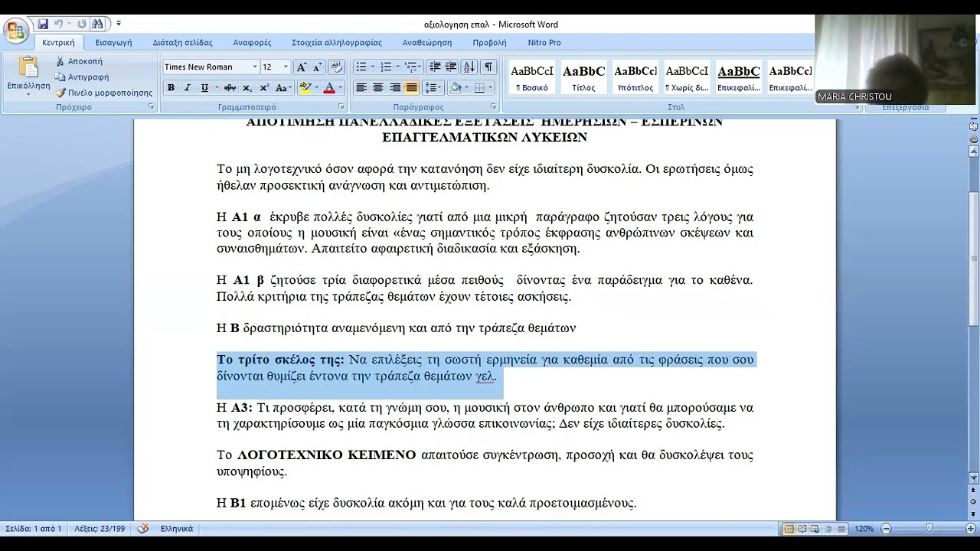Go to the Αναφορές tab
Image resolution: width=980 pixels, height=551 pixels.
(252, 43)
